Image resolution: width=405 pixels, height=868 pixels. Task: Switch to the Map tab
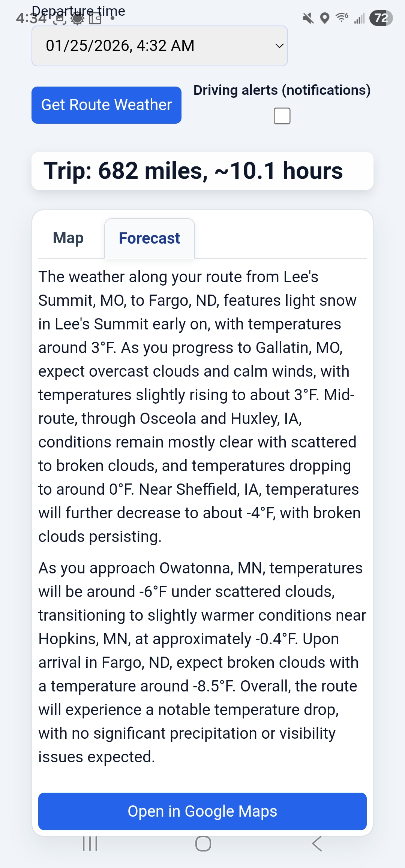[68, 238]
